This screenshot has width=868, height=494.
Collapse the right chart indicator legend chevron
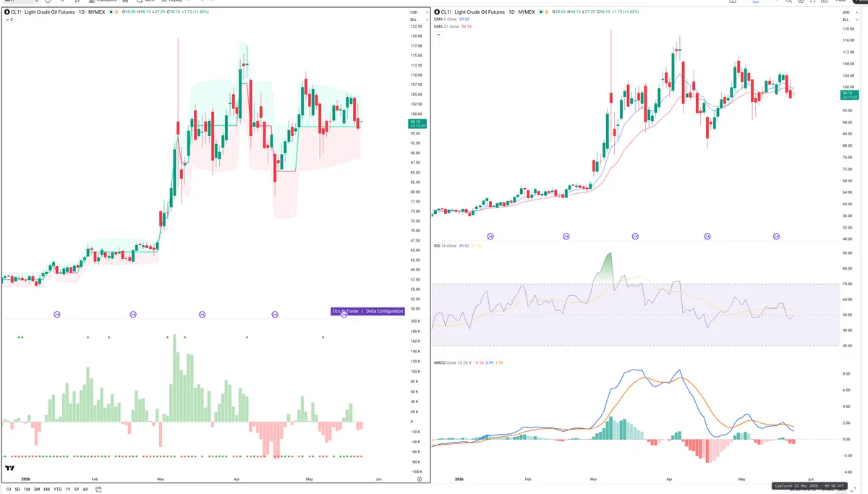437,34
